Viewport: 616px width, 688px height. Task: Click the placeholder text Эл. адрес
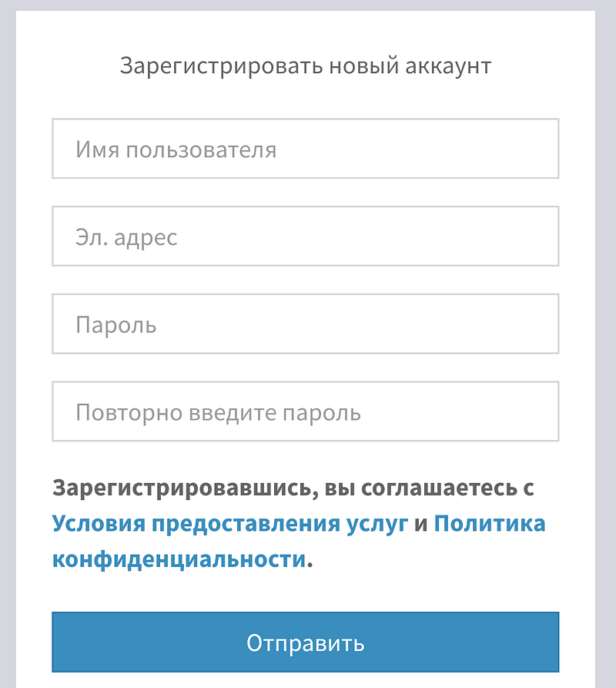click(x=126, y=237)
